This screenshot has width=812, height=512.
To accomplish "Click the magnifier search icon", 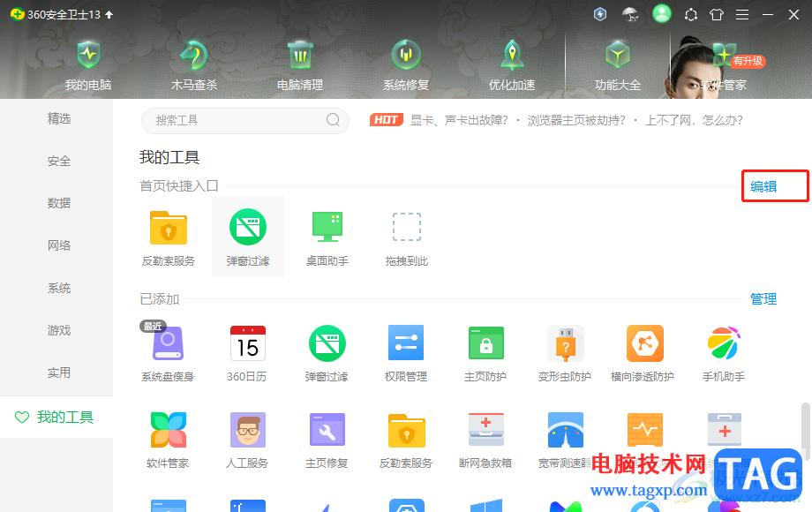I will coord(333,120).
